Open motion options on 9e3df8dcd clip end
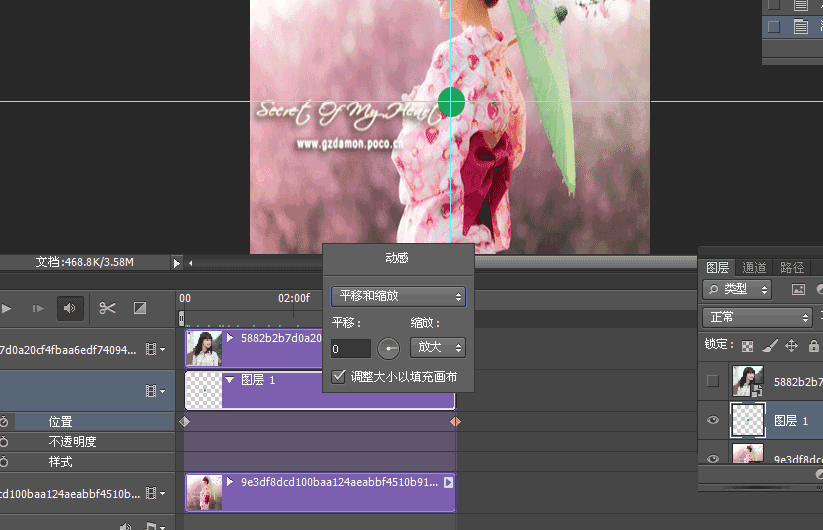This screenshot has height=530, width=823. click(449, 482)
